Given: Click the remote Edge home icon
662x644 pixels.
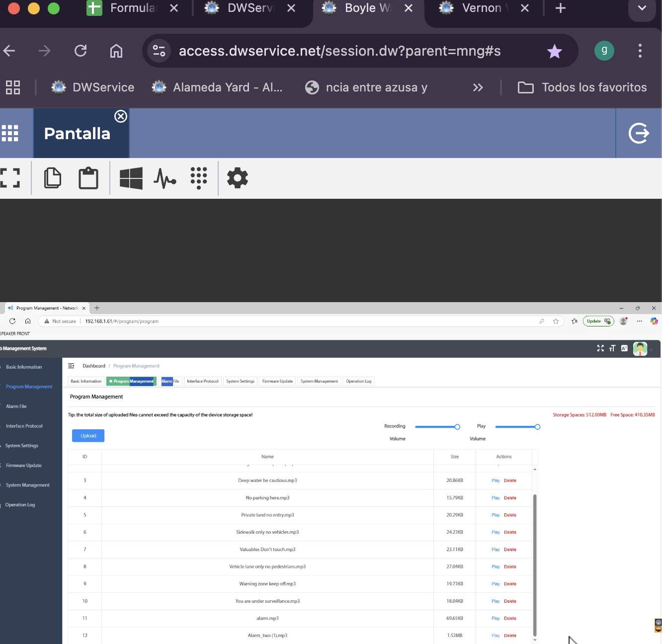Looking at the screenshot, I should [x=28, y=321].
